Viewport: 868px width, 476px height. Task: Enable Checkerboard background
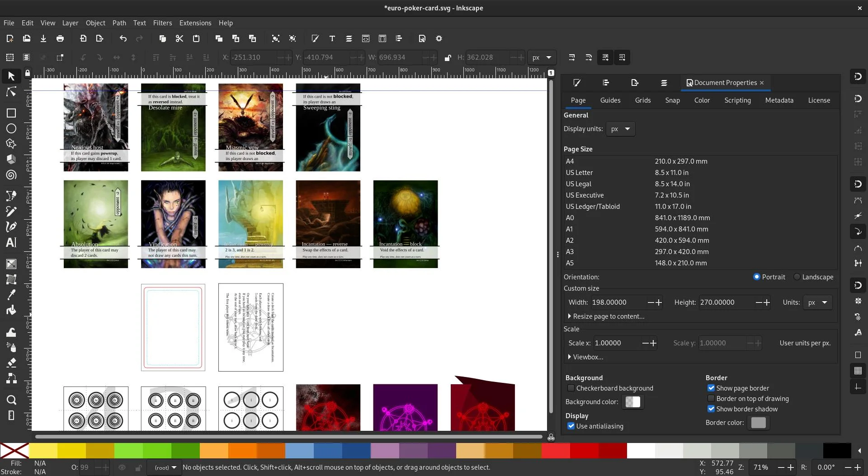click(x=571, y=388)
